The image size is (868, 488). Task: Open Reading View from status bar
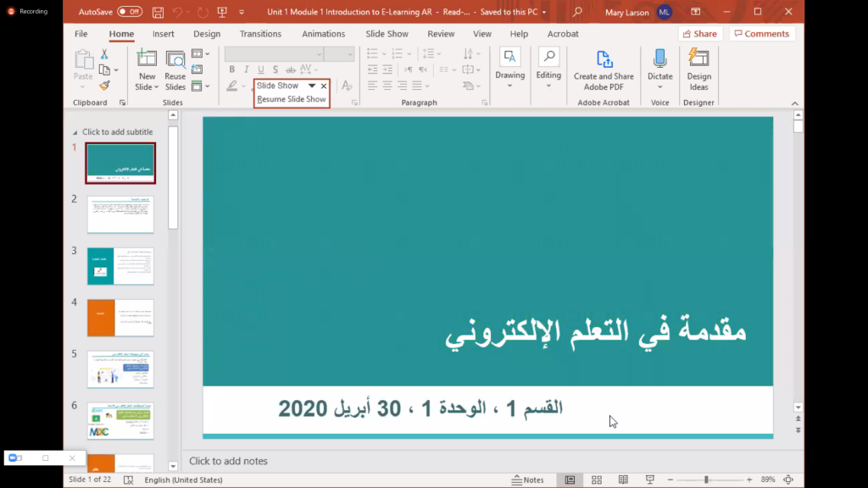point(623,480)
